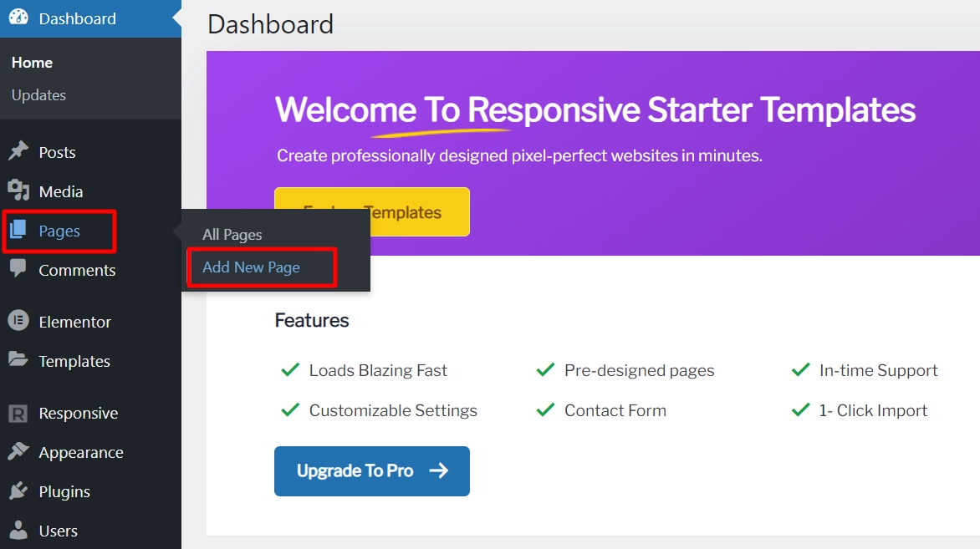Click the pixel-perfect websites tagline text
The width and height of the screenshot is (980, 549).
519,155
